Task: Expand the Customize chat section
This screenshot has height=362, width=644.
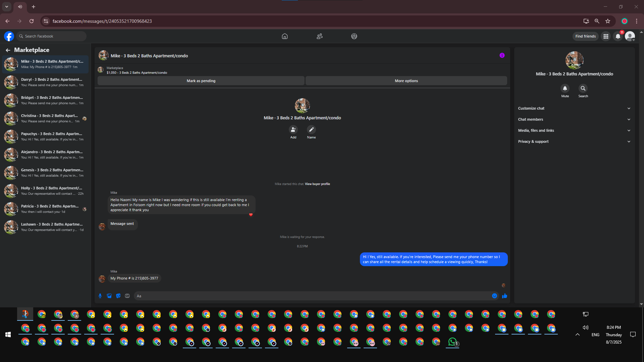Action: [x=574, y=108]
